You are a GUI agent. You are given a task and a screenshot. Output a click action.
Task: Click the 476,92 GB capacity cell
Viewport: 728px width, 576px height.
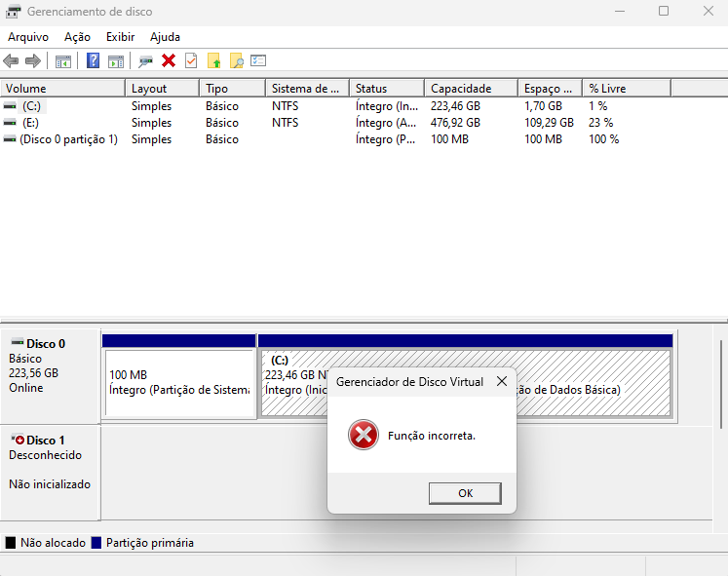(x=455, y=123)
